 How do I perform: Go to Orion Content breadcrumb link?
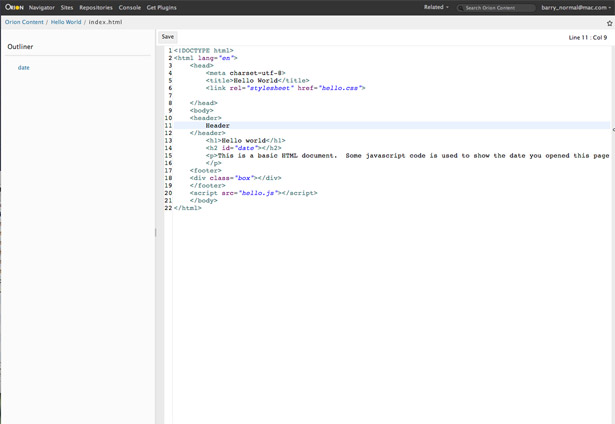coord(24,22)
